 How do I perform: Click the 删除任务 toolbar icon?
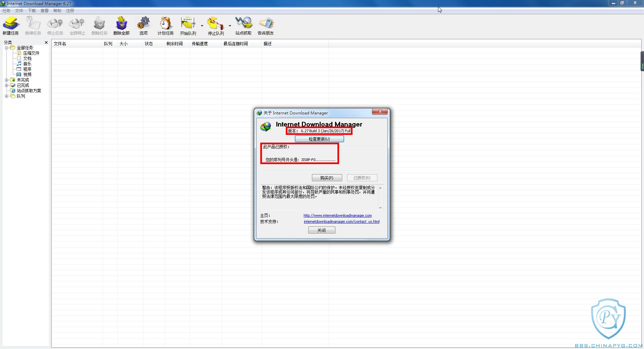99,26
